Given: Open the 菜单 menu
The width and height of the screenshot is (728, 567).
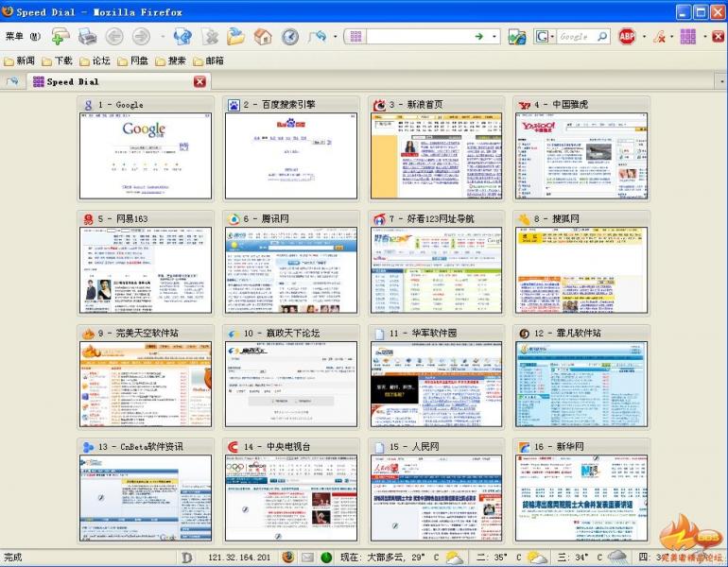Looking at the screenshot, I should 23,36.
